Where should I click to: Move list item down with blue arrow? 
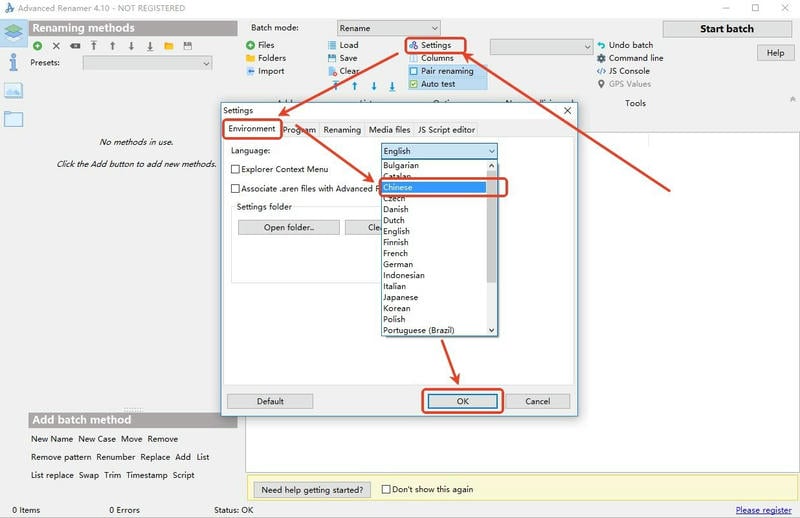tap(373, 86)
